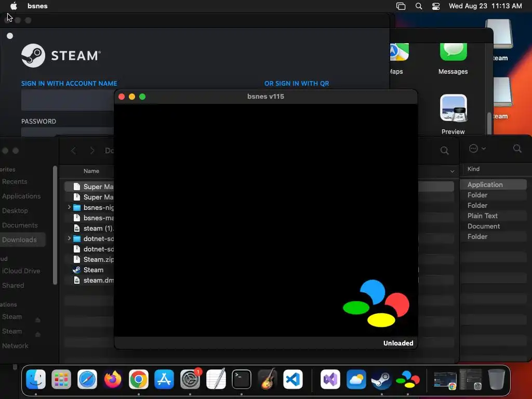532x399 pixels.
Task: Select Recents in Finder sidebar
Action: coord(15,181)
